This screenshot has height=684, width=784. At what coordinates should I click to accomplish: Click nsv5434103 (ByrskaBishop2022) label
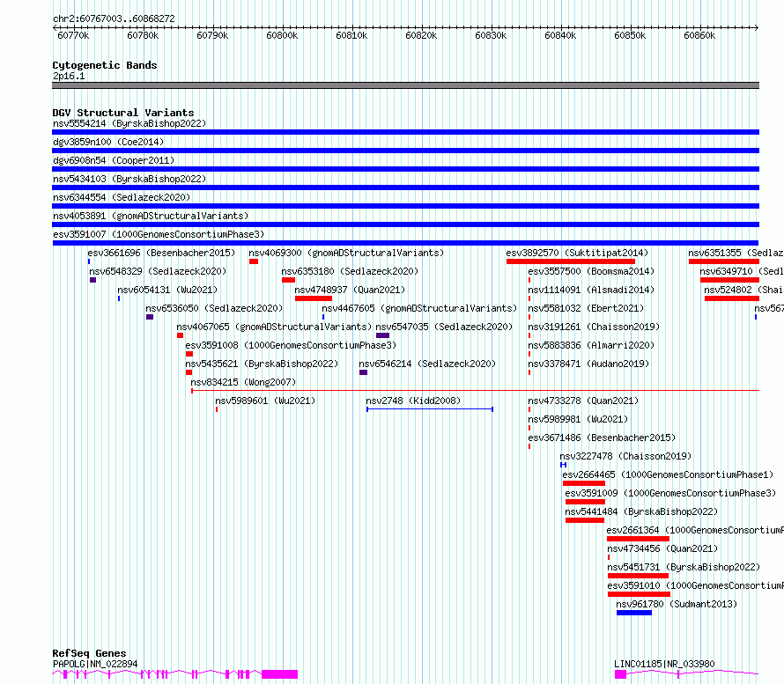tap(129, 179)
